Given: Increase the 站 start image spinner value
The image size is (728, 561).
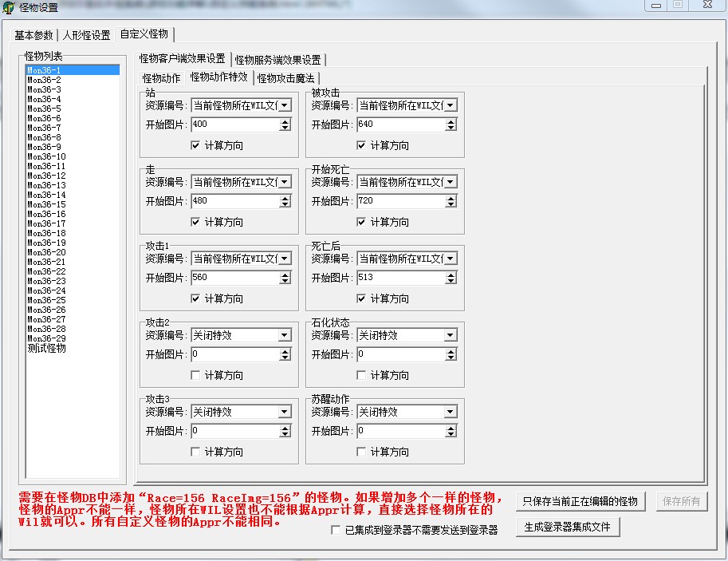Looking at the screenshot, I should click(285, 121).
